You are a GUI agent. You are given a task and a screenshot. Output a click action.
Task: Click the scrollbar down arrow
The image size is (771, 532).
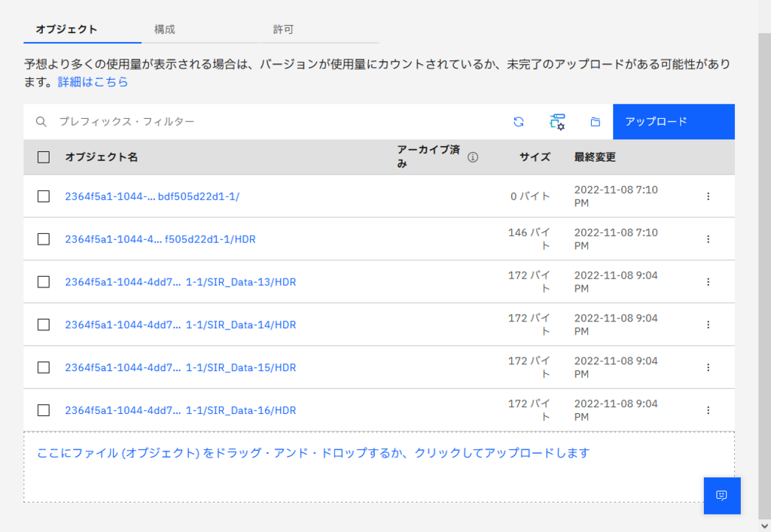click(x=764, y=526)
